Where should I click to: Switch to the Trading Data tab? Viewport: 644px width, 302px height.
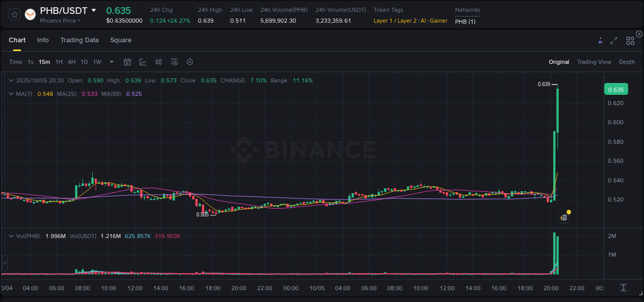point(79,40)
